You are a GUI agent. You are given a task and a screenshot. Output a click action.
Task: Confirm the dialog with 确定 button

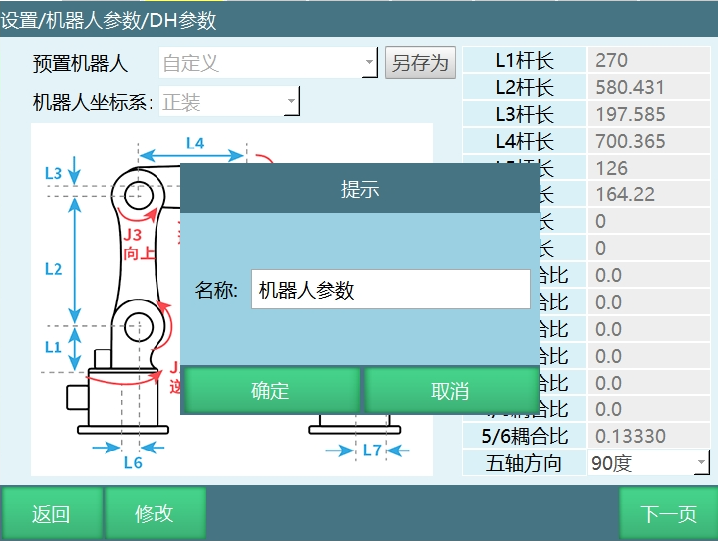click(270, 390)
